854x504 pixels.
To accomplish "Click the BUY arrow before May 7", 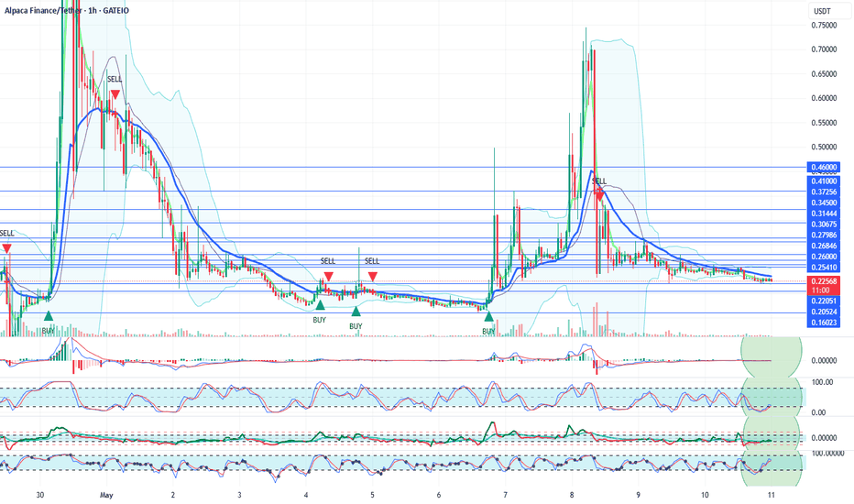I will coord(488,316).
